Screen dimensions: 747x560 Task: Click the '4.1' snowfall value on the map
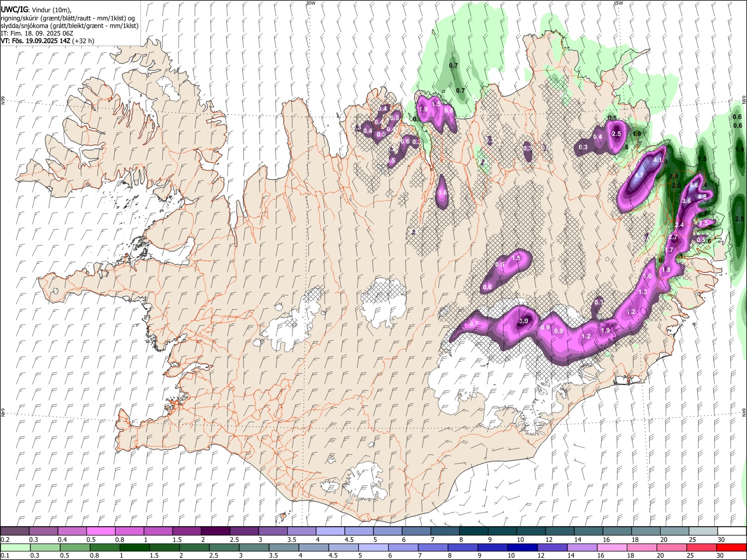tap(658, 160)
